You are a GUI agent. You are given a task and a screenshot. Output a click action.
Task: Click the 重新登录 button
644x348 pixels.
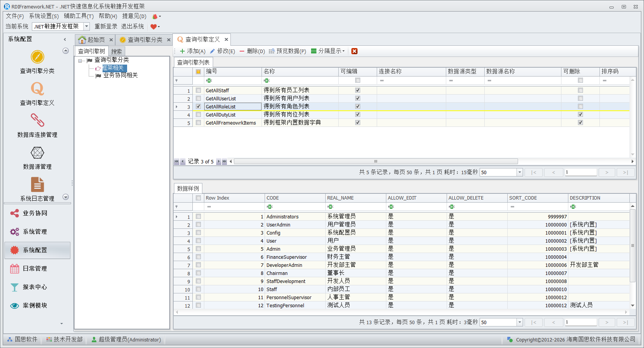(106, 27)
